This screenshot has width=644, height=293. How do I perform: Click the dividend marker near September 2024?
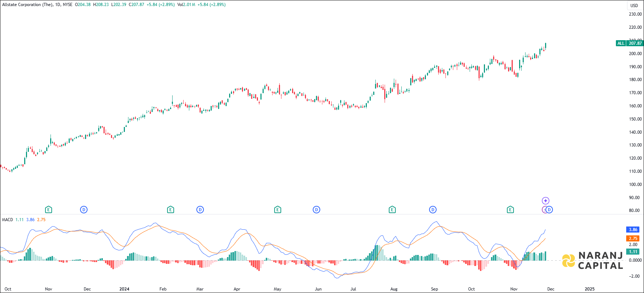click(x=433, y=210)
